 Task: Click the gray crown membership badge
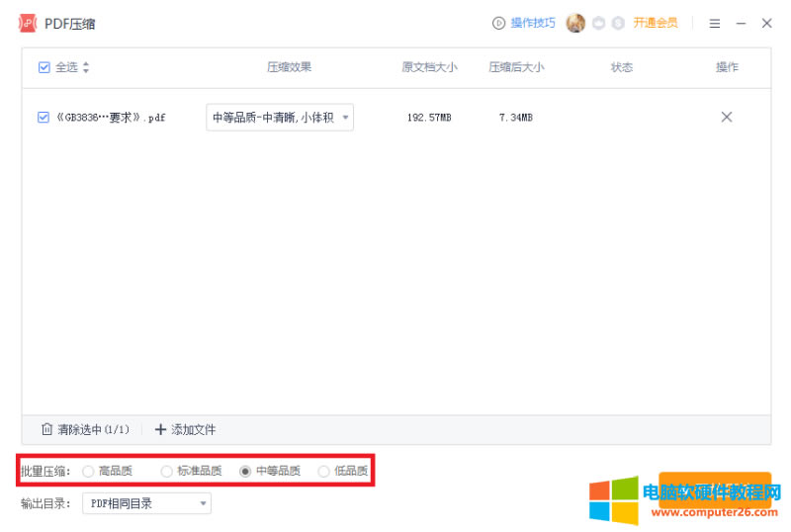click(599, 23)
